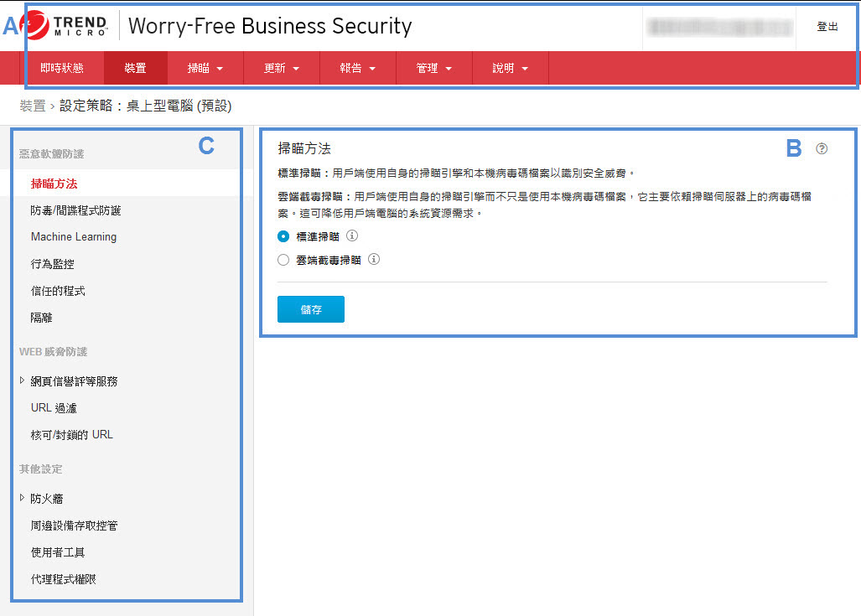Open the 更新 dropdown menu
Image resolution: width=861 pixels, height=616 pixels.
[x=281, y=69]
